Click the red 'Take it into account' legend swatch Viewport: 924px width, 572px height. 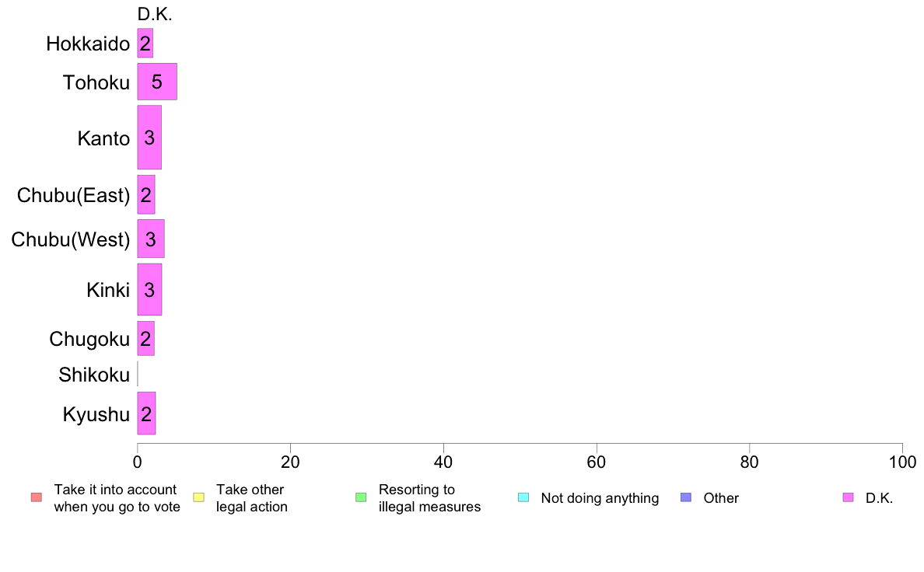(x=37, y=497)
